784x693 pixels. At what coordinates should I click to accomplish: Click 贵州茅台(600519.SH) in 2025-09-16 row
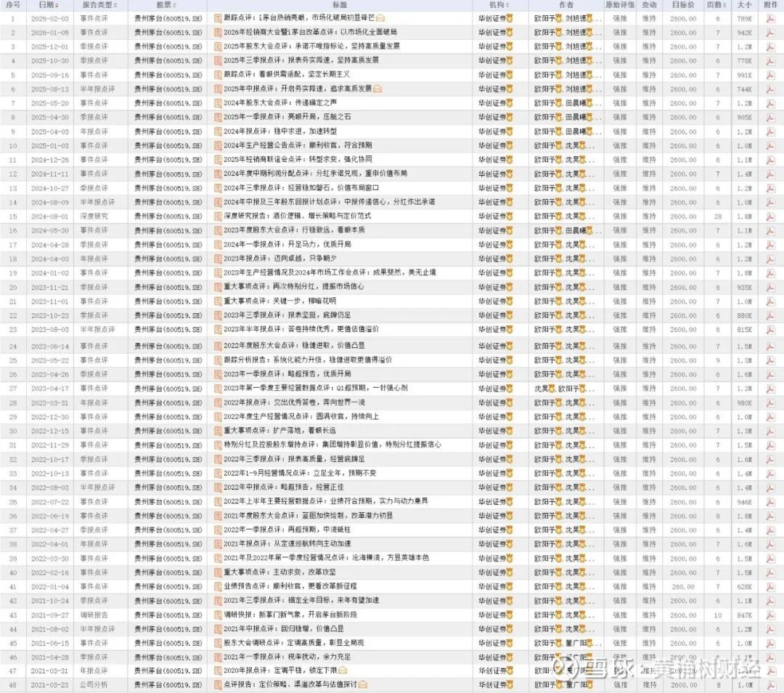(168, 75)
